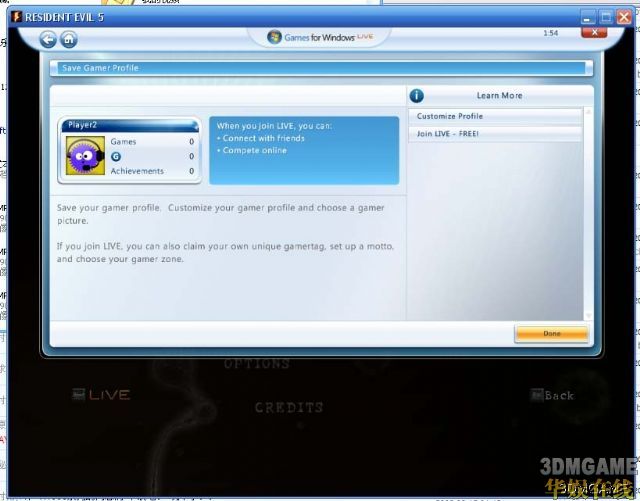
Task: Click the Done button
Action: tap(551, 334)
